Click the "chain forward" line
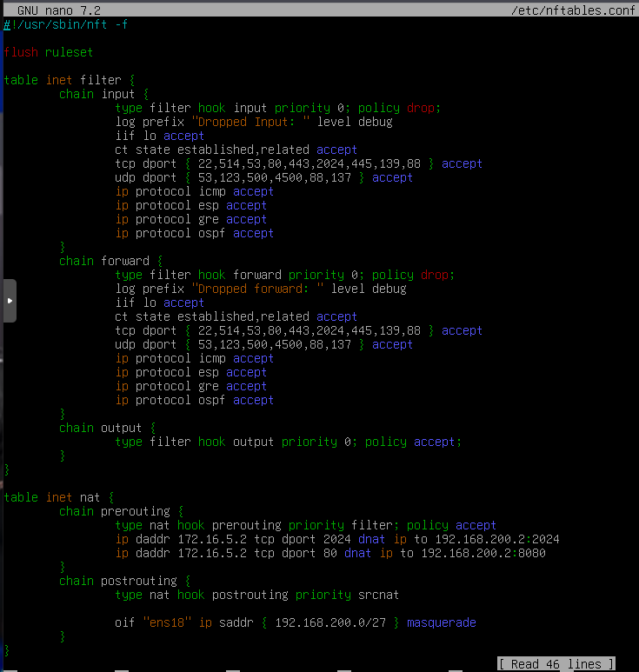 pyautogui.click(x=107, y=261)
